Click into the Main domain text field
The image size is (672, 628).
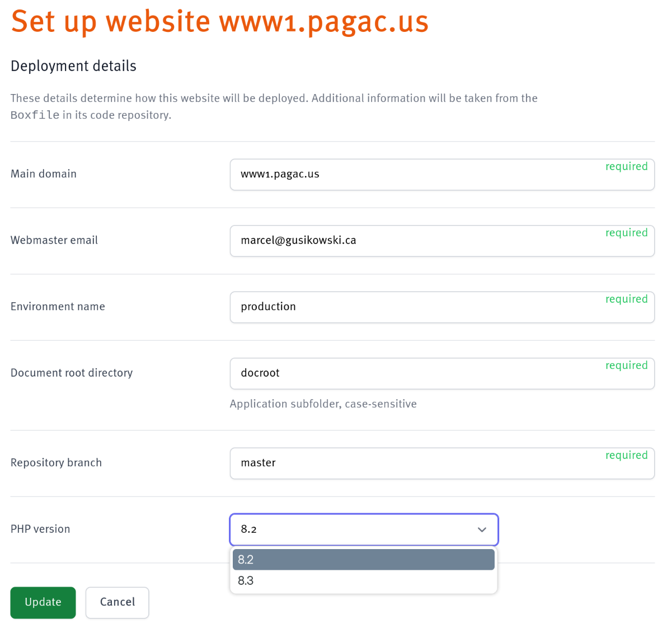click(x=414, y=175)
